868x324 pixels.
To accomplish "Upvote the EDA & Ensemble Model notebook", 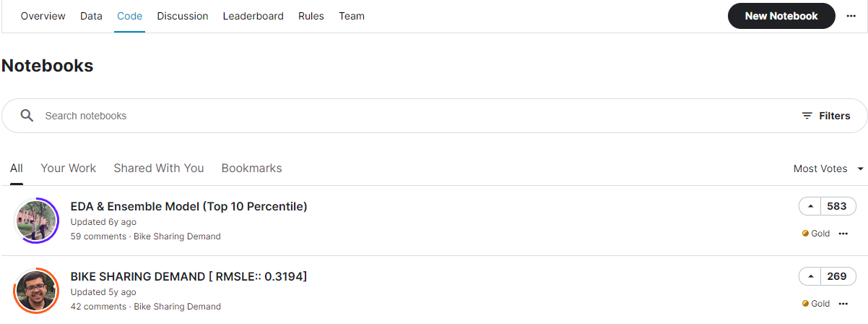I will pyautogui.click(x=810, y=206).
